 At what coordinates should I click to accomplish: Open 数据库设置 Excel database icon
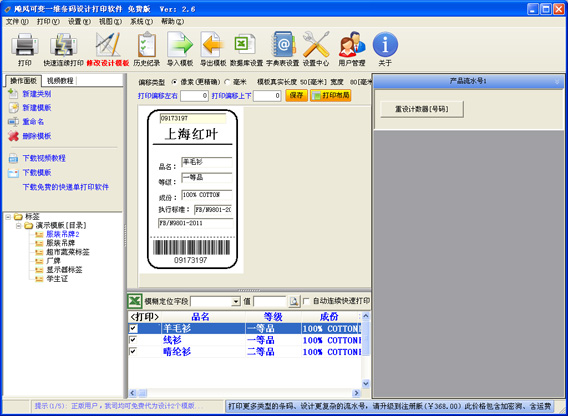click(246, 45)
